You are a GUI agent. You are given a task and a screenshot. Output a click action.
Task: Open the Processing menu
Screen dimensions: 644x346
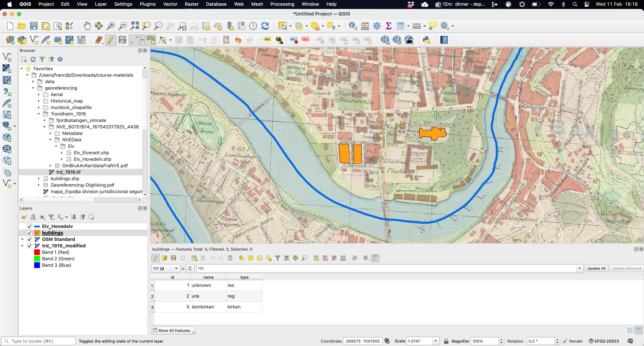tap(282, 4)
